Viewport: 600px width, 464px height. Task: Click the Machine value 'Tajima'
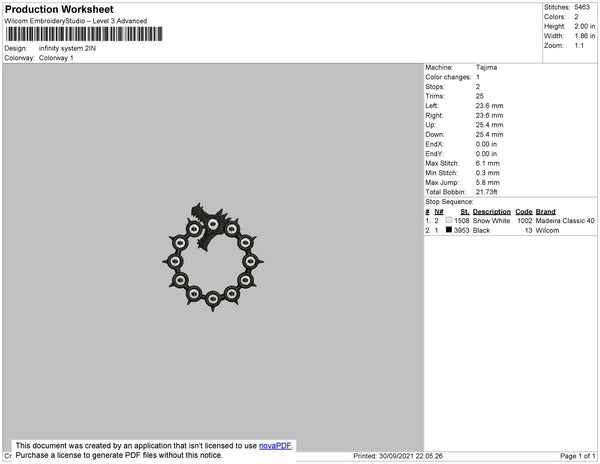pos(486,67)
